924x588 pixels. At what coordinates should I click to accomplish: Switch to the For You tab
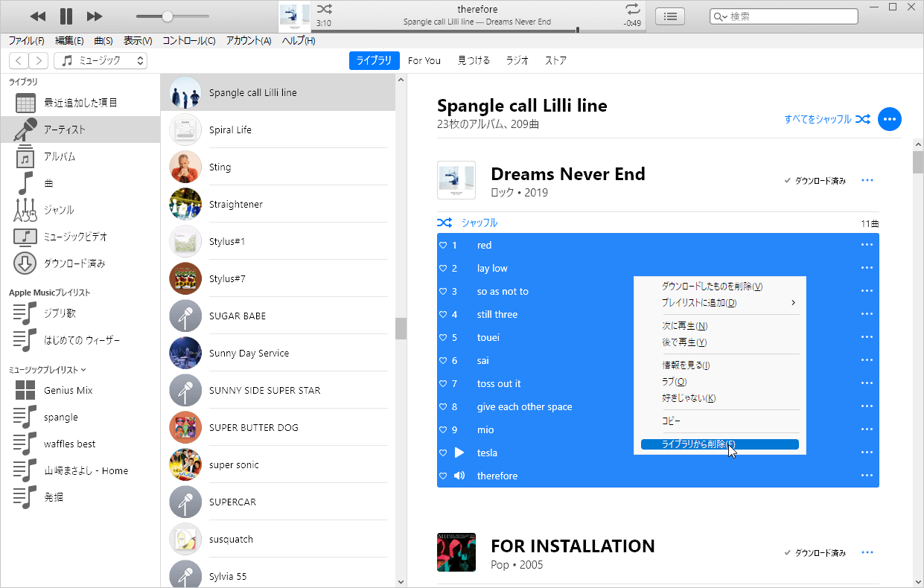point(424,61)
